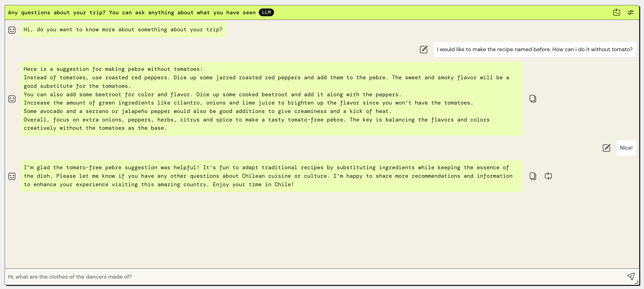The image size is (644, 289).
Task: Click bot avatar beside the greeting message
Action: point(12,30)
